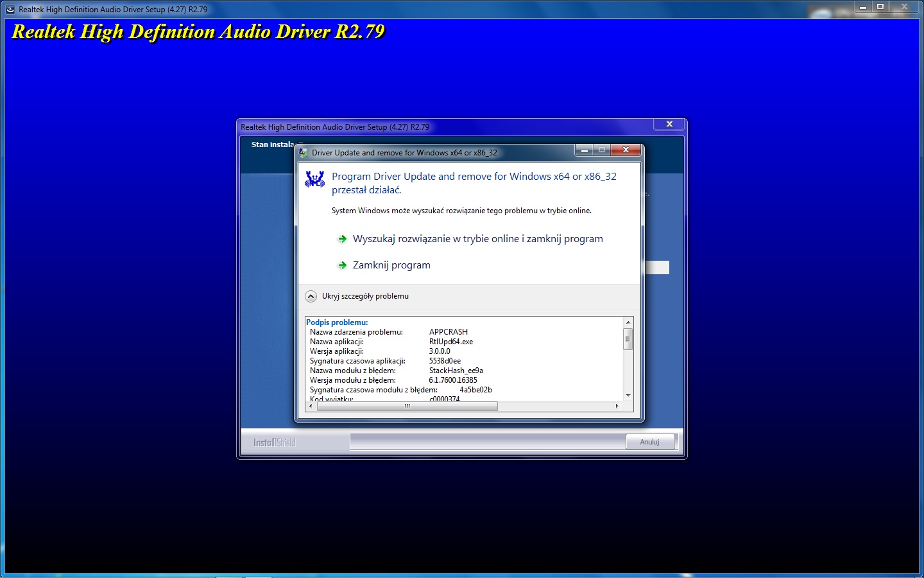Click green arrow beside Wyszukaj rozwiązanie option
924x578 pixels.
[x=342, y=239]
